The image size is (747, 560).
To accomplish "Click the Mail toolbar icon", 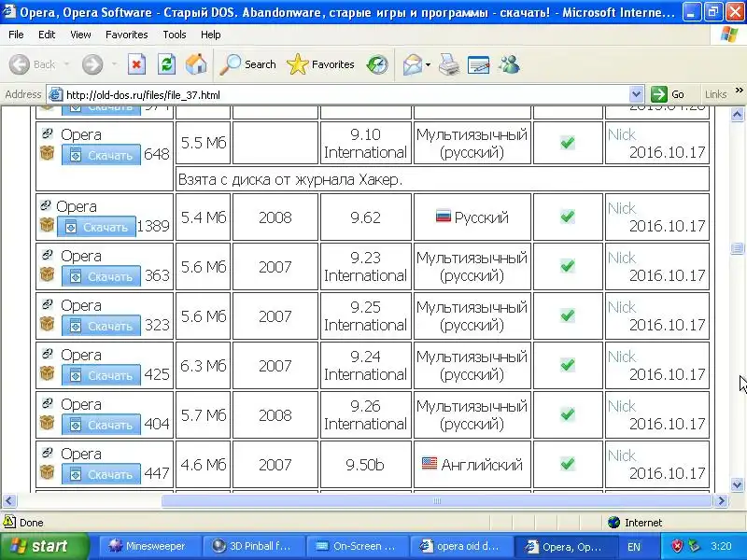I will (412, 64).
